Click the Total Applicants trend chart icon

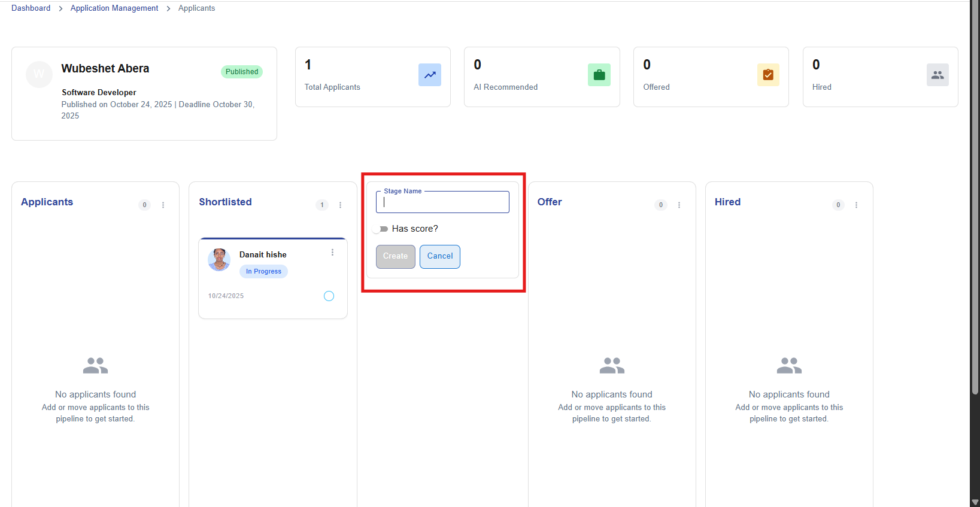click(429, 75)
